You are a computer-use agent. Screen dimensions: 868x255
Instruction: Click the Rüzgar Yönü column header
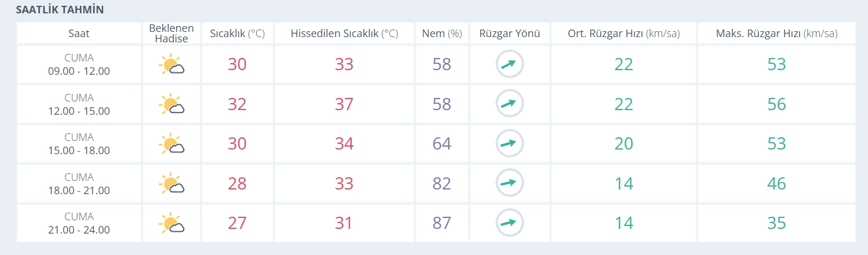(509, 34)
